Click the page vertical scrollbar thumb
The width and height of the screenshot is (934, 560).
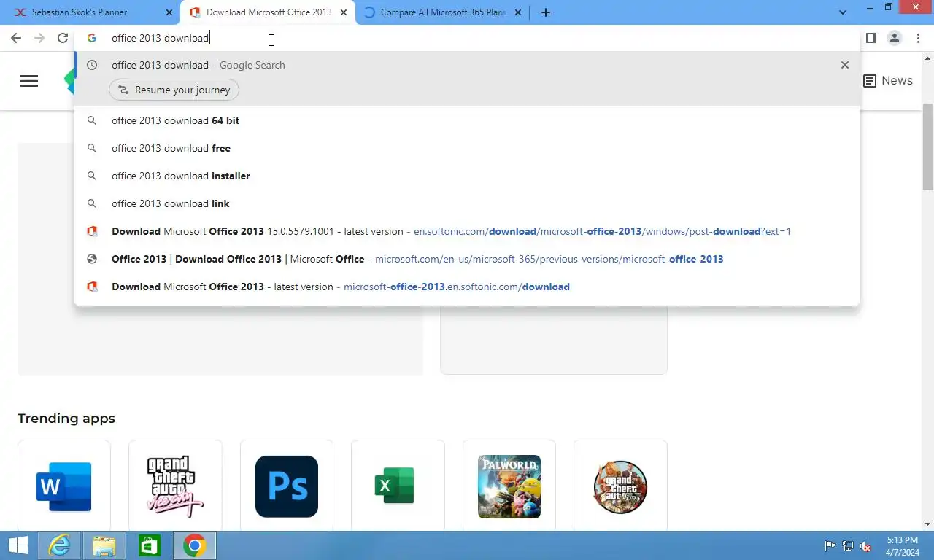(x=927, y=146)
